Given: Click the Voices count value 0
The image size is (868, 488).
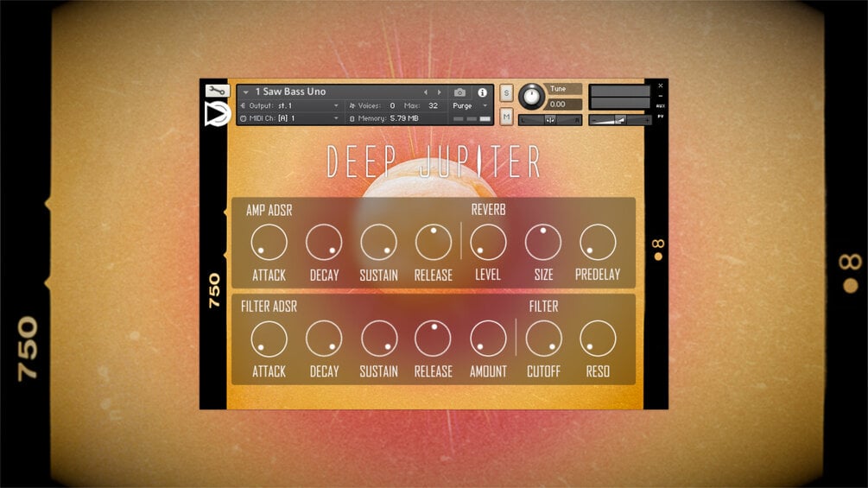Looking at the screenshot, I should pos(392,105).
